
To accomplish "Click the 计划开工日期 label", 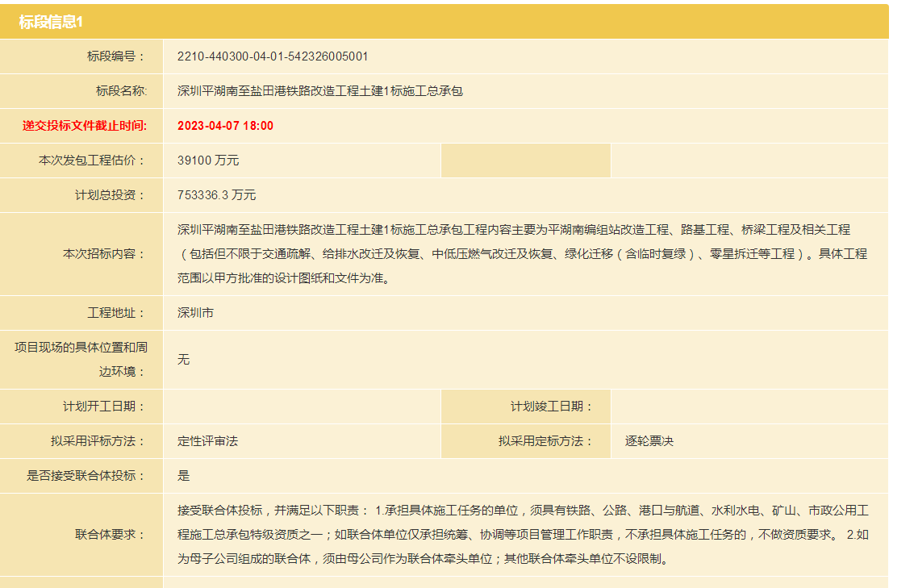I will click(104, 407).
